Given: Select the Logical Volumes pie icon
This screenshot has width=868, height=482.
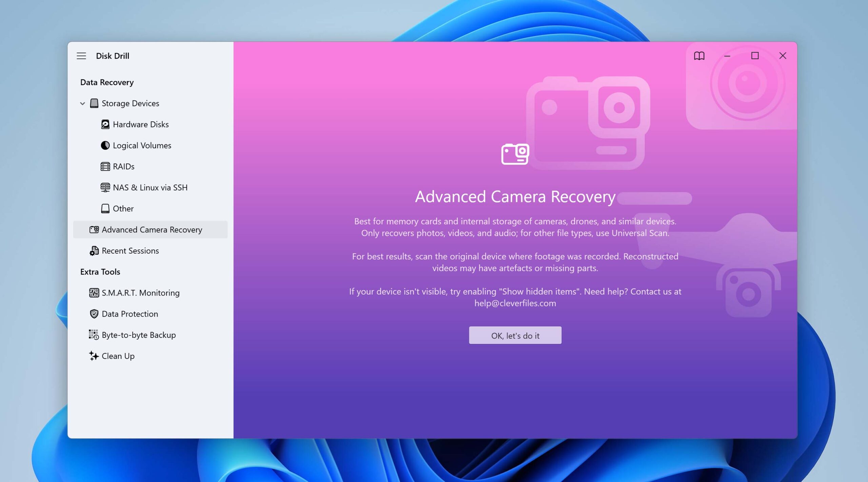Looking at the screenshot, I should [x=105, y=145].
